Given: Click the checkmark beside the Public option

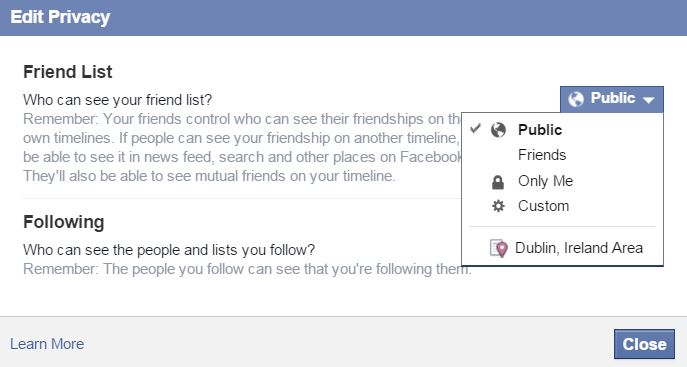Looking at the screenshot, I should click(x=475, y=129).
